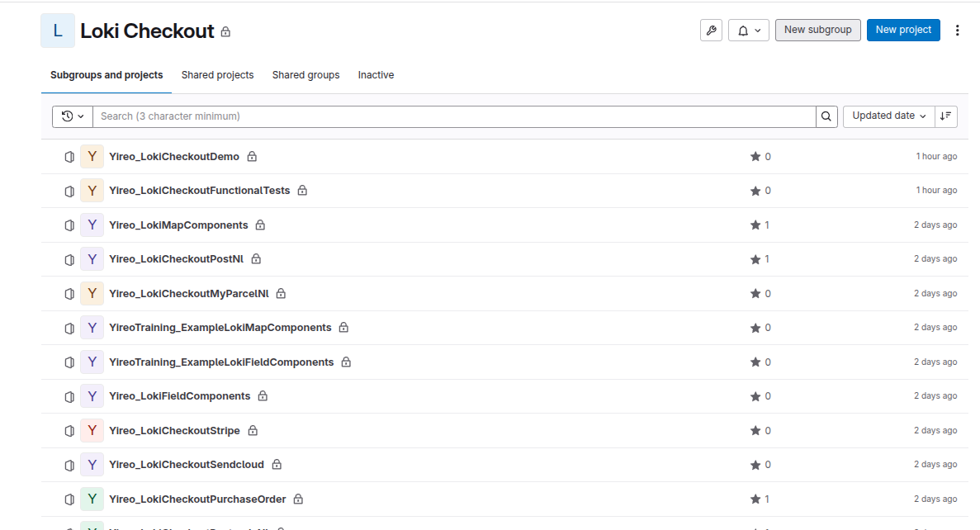The image size is (980, 530).
Task: Open the notification bell dropdown
Action: click(748, 31)
